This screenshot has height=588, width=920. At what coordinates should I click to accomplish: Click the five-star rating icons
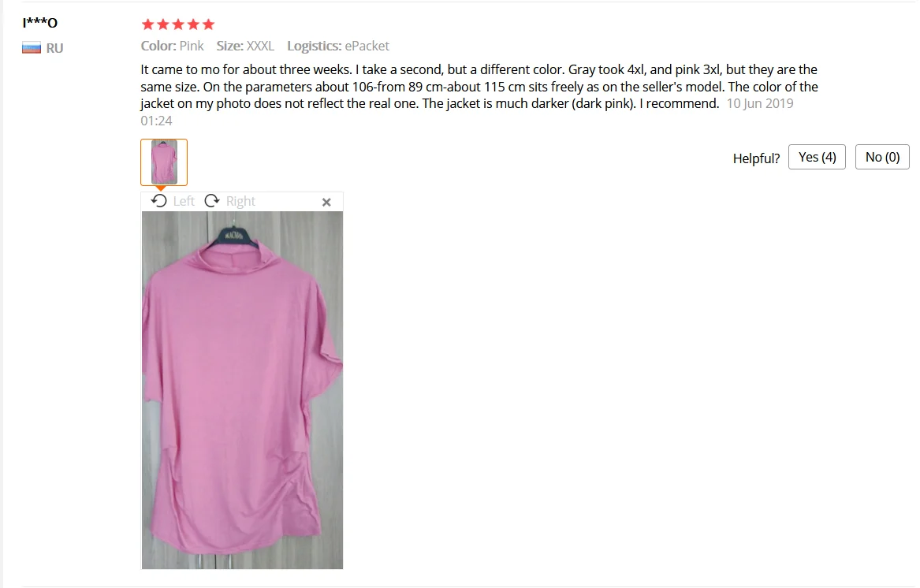tap(178, 24)
